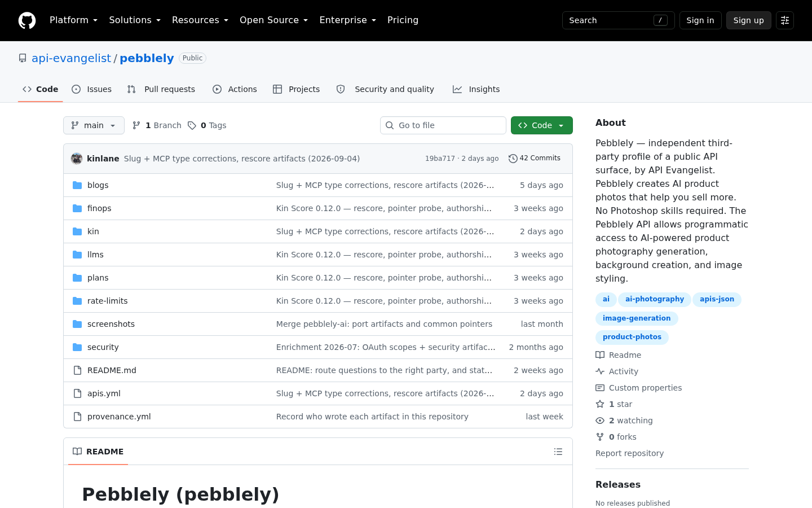The image size is (812, 508).
Task: Open the rate-limits folder name
Action: click(x=108, y=301)
